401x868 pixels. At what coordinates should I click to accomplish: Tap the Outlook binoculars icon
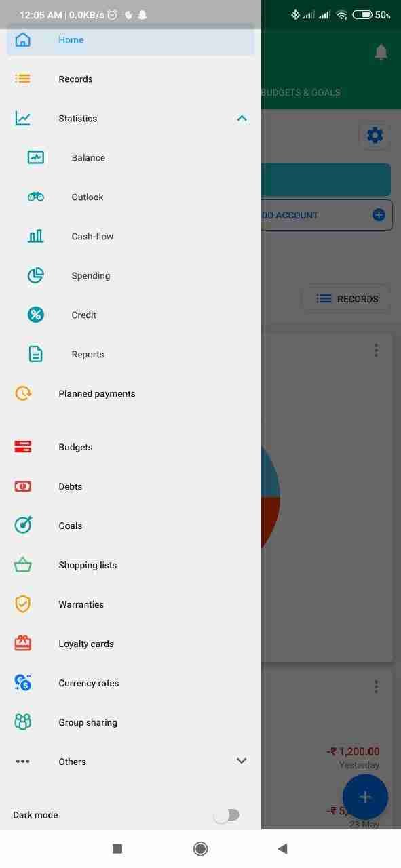pyautogui.click(x=35, y=197)
